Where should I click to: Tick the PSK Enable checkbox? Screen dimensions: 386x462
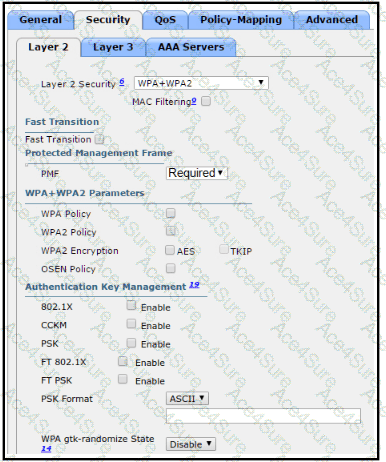pyautogui.click(x=131, y=343)
